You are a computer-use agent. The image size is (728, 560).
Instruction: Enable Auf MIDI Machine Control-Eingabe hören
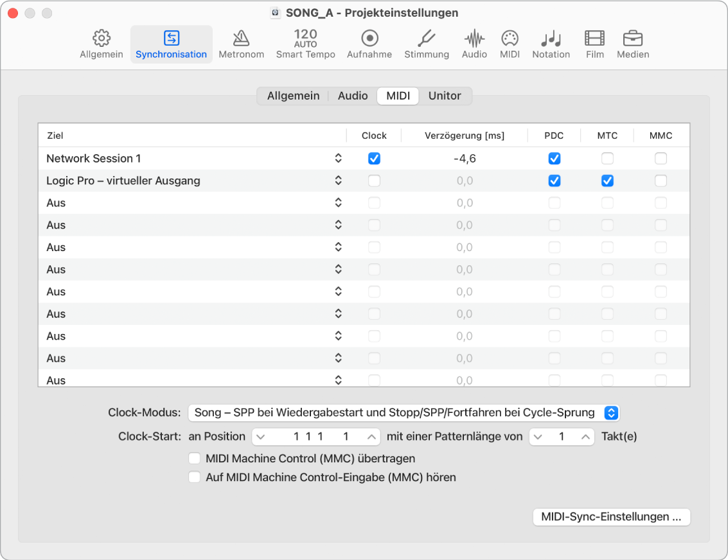coord(194,477)
